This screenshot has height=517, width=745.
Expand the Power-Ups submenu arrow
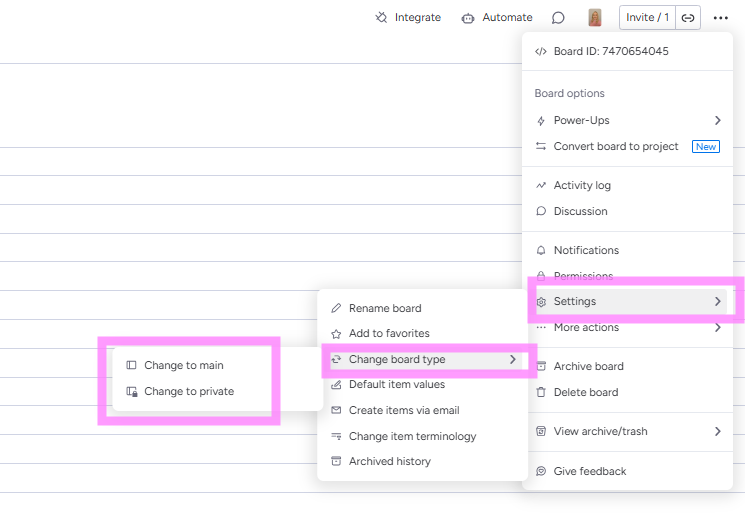(717, 121)
